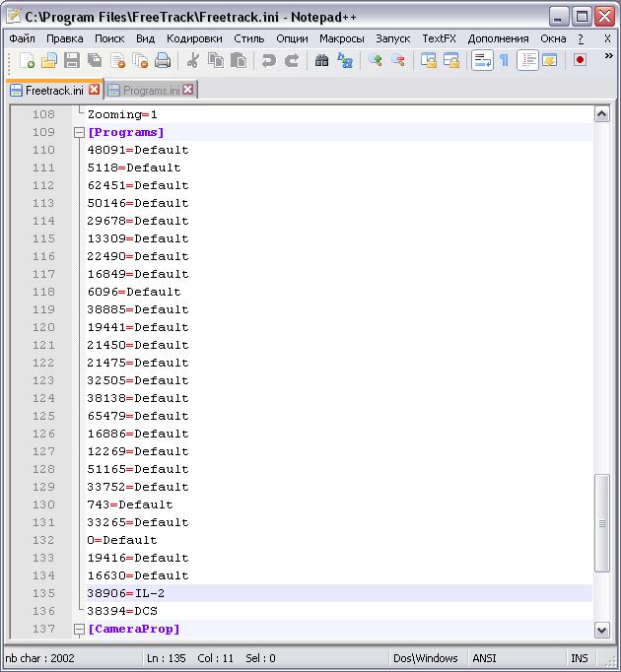The image size is (621, 672).
Task: Close the Programs.ini tab
Action: 188,90
